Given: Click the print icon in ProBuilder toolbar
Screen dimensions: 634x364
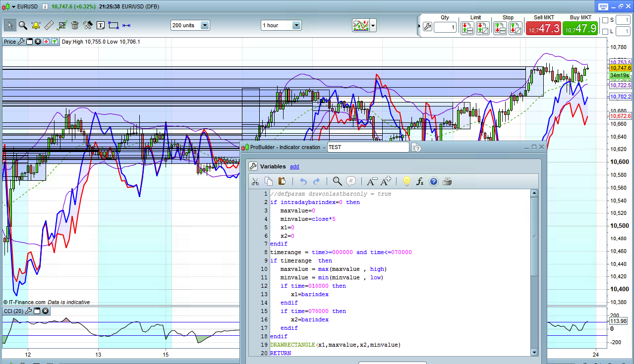Looking at the screenshot, I should 447,181.
